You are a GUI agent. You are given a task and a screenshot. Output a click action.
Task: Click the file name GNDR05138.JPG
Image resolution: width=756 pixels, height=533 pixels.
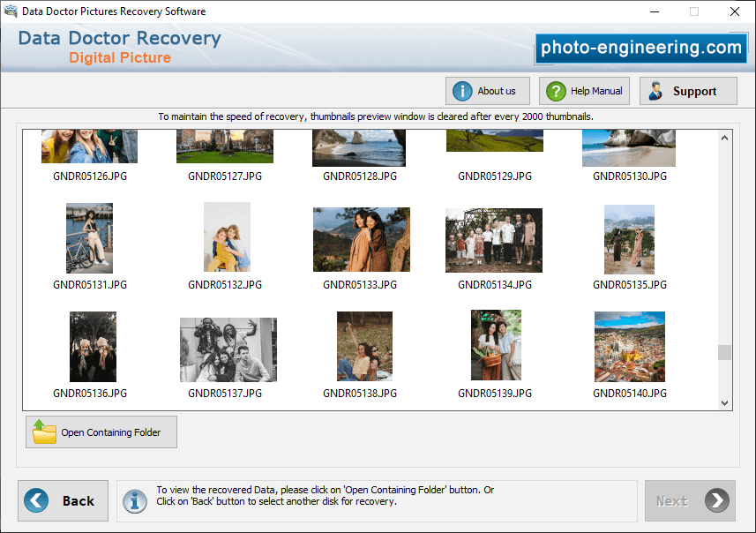point(360,394)
